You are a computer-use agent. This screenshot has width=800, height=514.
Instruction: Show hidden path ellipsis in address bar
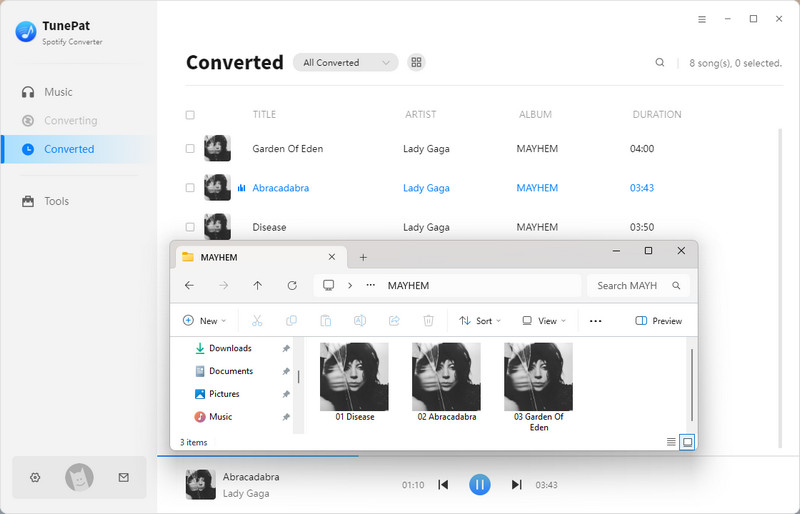click(371, 285)
